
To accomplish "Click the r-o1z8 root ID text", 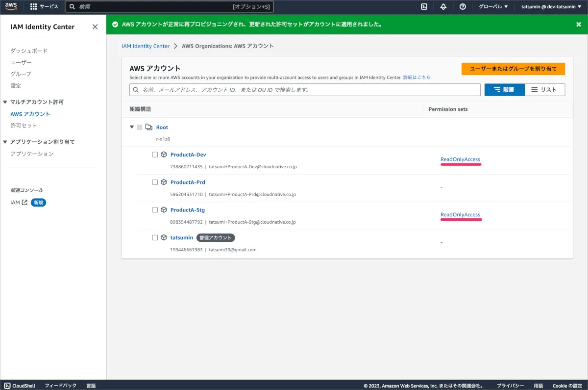I will tap(163, 139).
